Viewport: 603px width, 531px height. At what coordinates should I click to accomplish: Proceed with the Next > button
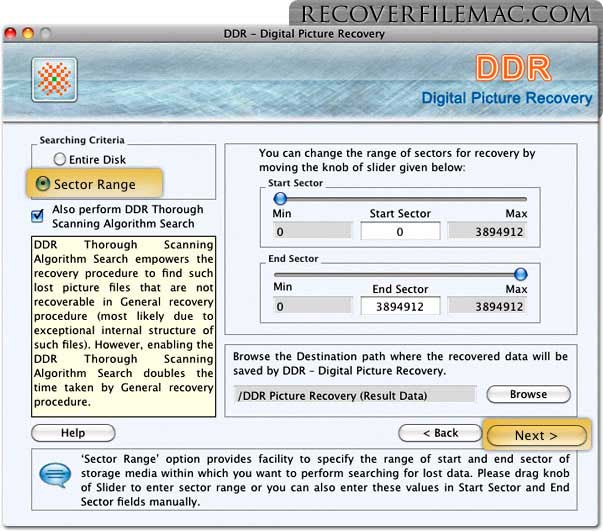pyautogui.click(x=536, y=436)
